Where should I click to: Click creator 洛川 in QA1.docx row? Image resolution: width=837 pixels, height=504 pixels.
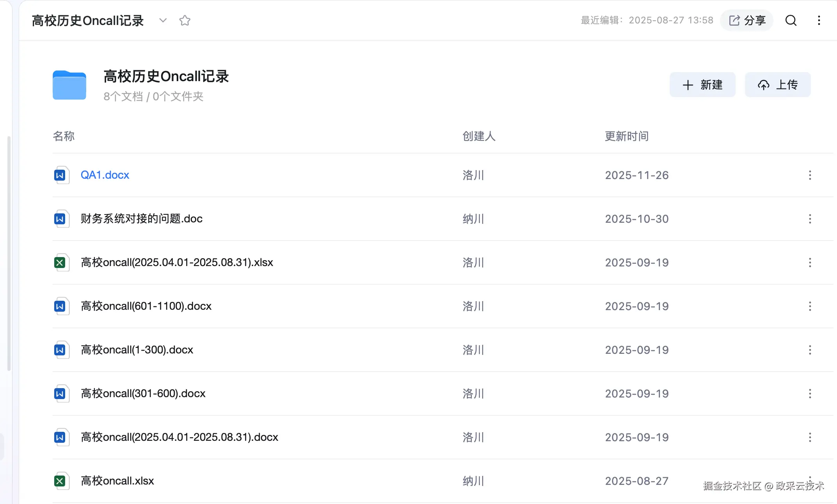coord(473,175)
